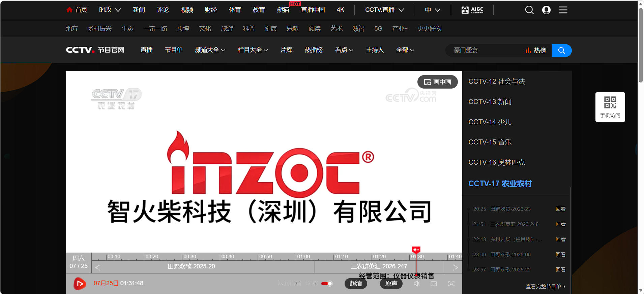The image size is (644, 294).
Task: Submit search with blue magnifier button
Action: click(561, 51)
